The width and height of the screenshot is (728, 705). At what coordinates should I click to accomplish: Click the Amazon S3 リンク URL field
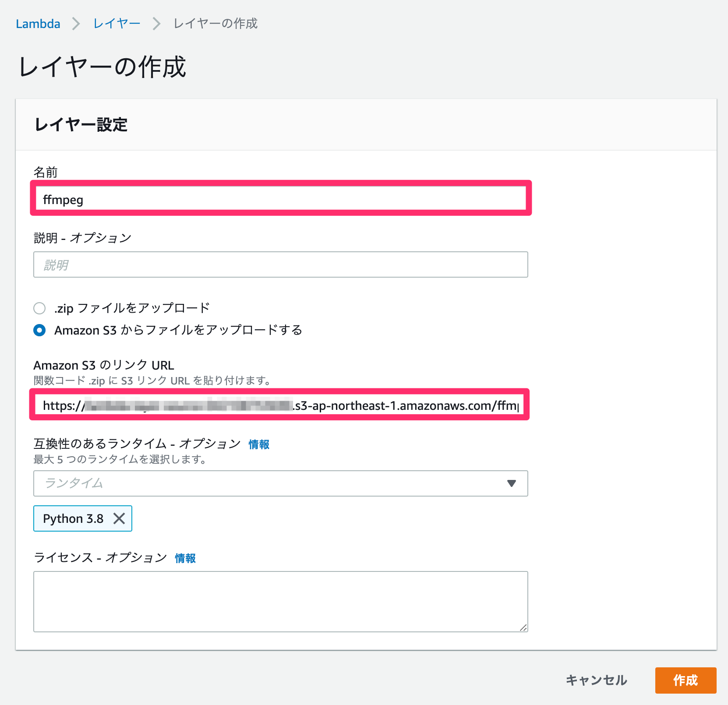point(280,405)
